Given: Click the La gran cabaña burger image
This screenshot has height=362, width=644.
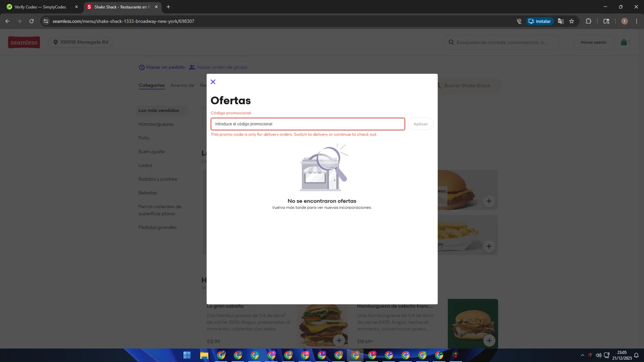Looking at the screenshot, I should click(x=323, y=326).
